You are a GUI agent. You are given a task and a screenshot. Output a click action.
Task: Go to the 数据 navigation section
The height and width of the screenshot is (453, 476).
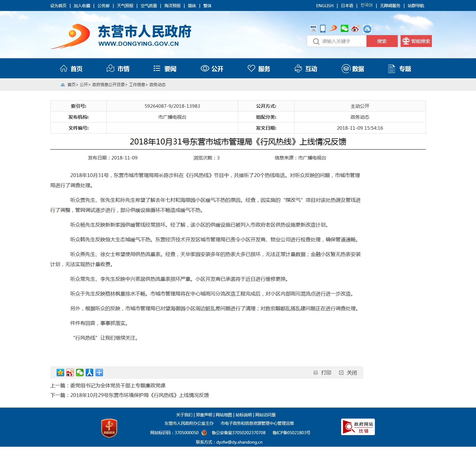[x=353, y=69]
